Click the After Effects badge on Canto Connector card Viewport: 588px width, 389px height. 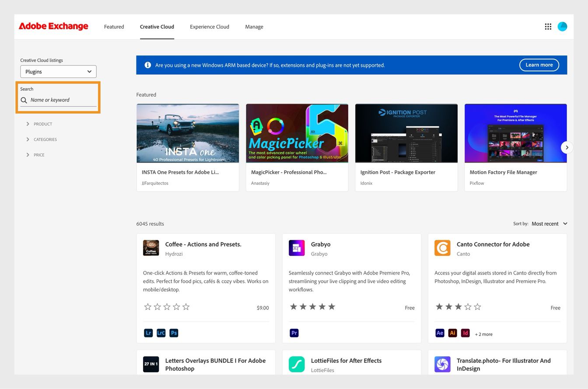click(440, 333)
